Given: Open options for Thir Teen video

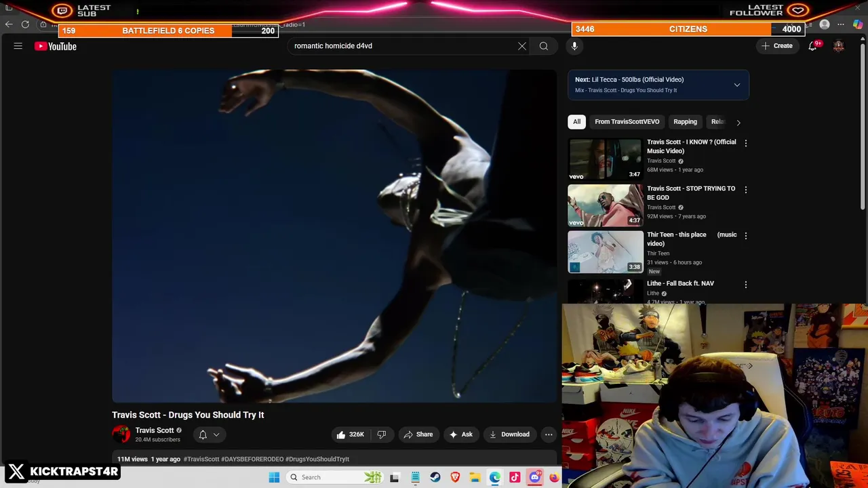Looking at the screenshot, I should (746, 236).
